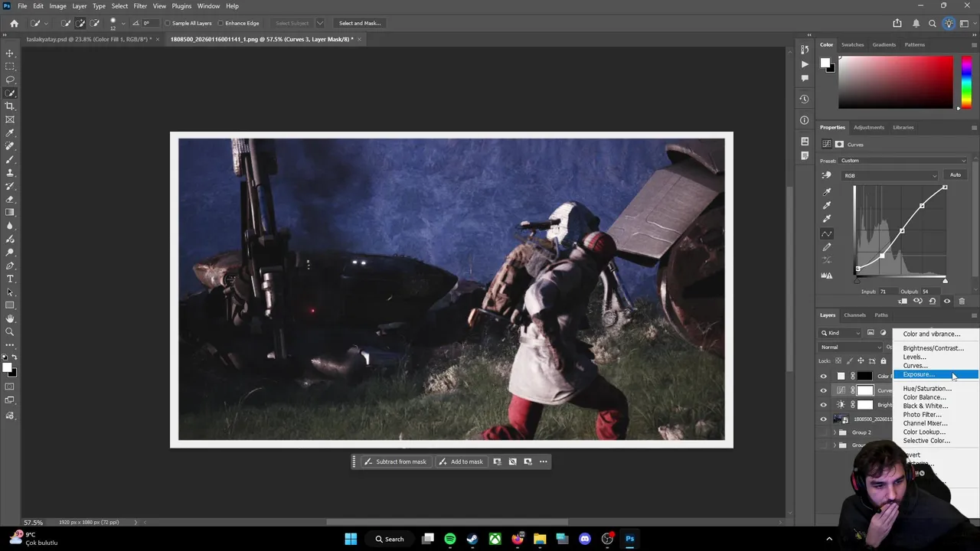Click the Select and Mask button
This screenshot has height=551, width=980.
[x=360, y=23]
